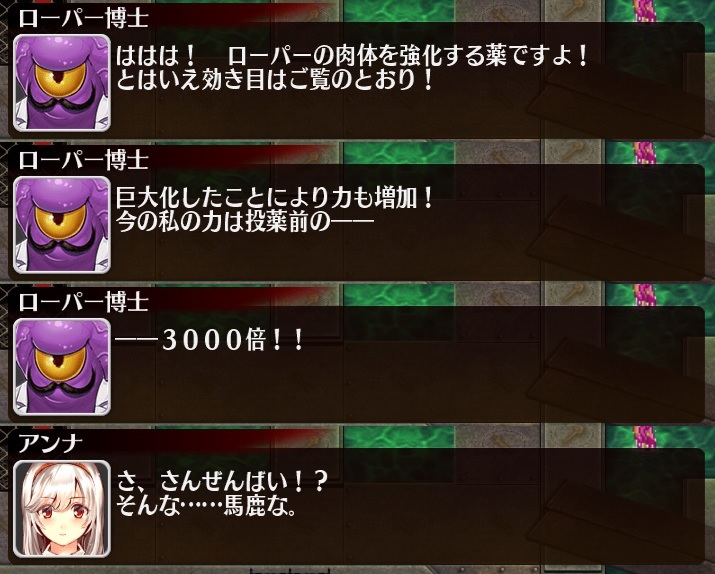The height and width of the screenshot is (574, 715).
Task: Click the portrait beside "巨大化したことにより" dialog
Action: [62, 225]
